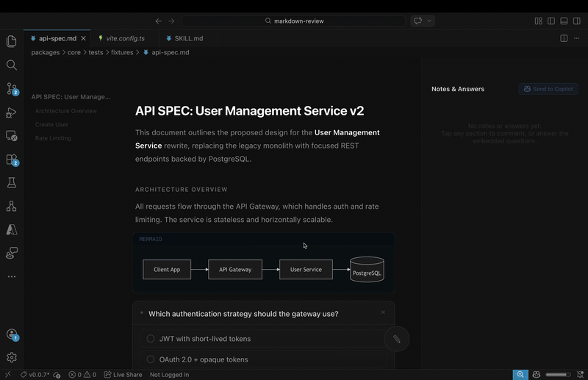Click zoom magnifier in status bar
This screenshot has height=380, width=588.
pyautogui.click(x=520, y=374)
